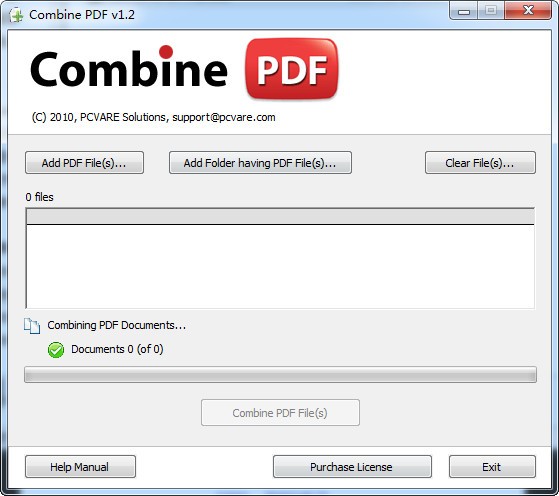Start merging with Combine PDF File(s) button
This screenshot has width=559, height=496.
(280, 413)
